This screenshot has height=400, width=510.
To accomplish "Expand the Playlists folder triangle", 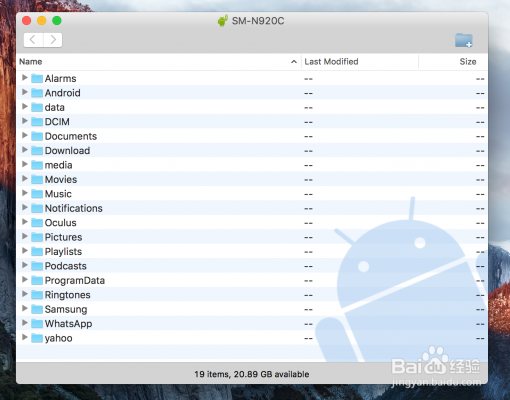I will tap(25, 251).
